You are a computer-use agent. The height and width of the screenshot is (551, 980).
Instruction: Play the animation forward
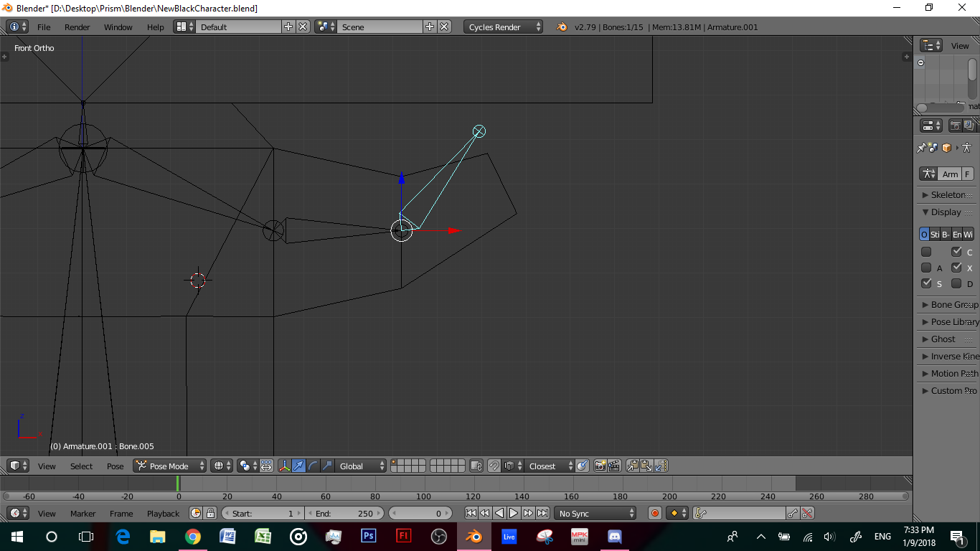click(514, 513)
